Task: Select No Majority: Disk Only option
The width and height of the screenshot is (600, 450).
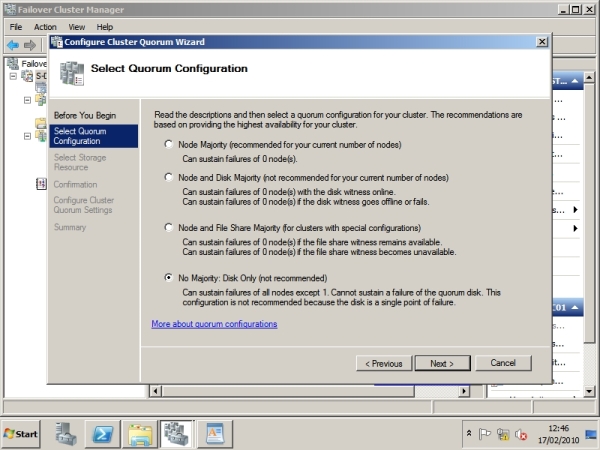Action: tap(168, 277)
